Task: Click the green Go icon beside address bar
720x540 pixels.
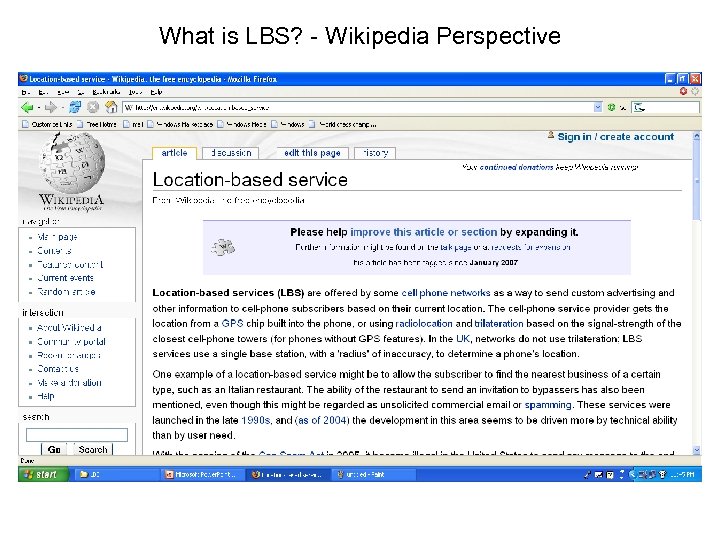Action: point(611,107)
